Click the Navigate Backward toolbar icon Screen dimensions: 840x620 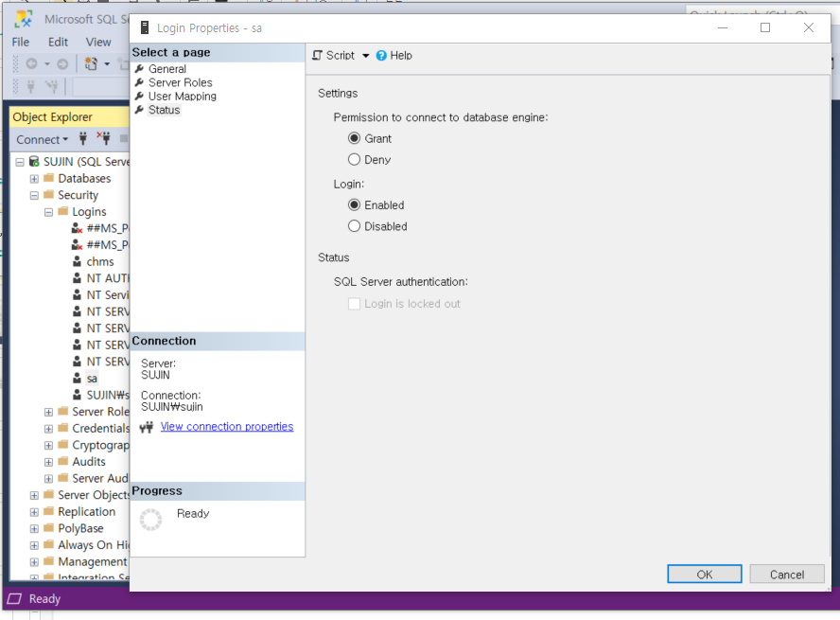coord(31,63)
